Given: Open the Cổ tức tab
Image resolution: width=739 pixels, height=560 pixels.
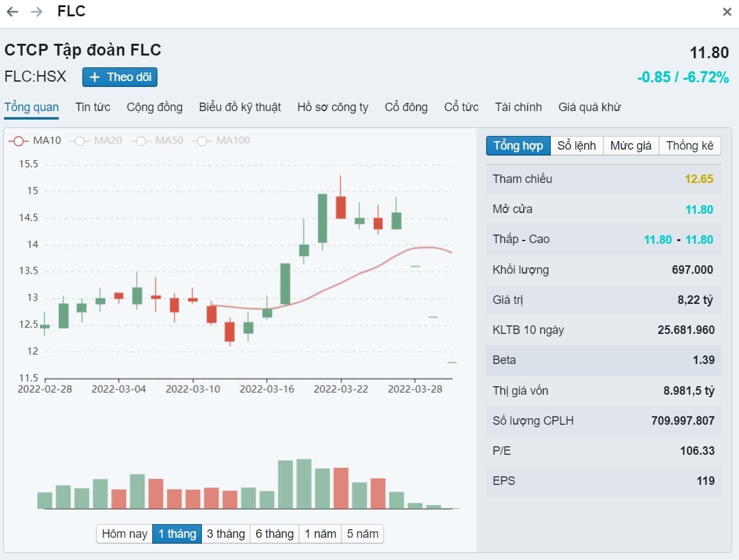Looking at the screenshot, I should 461,107.
